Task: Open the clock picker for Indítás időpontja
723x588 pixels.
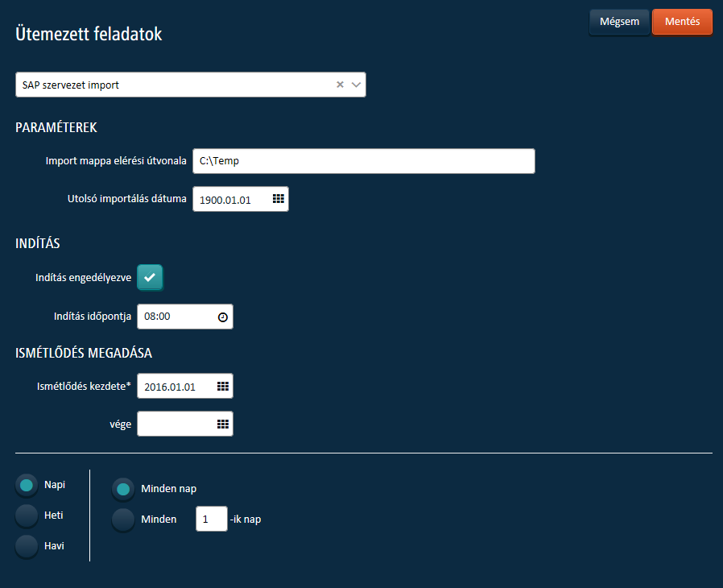Action: point(223,317)
